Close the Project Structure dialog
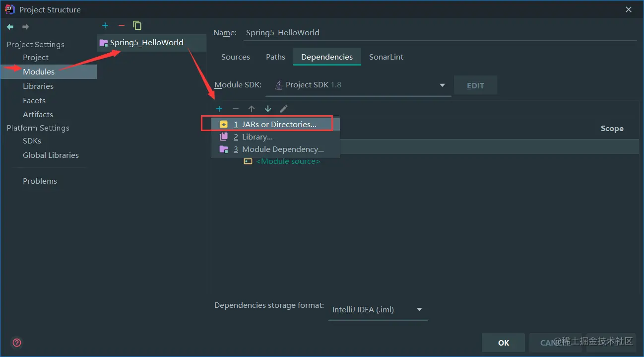Viewport: 644px width, 357px height. click(x=629, y=9)
